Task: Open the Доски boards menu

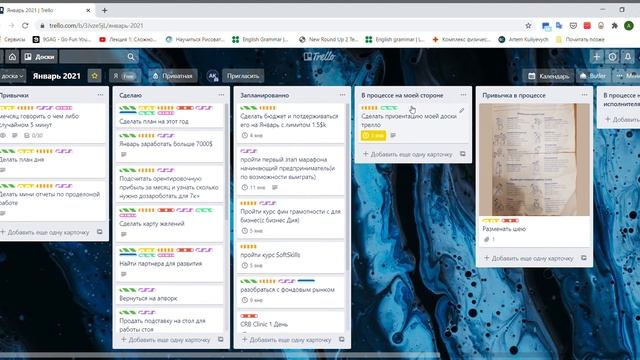Action: coord(39,57)
